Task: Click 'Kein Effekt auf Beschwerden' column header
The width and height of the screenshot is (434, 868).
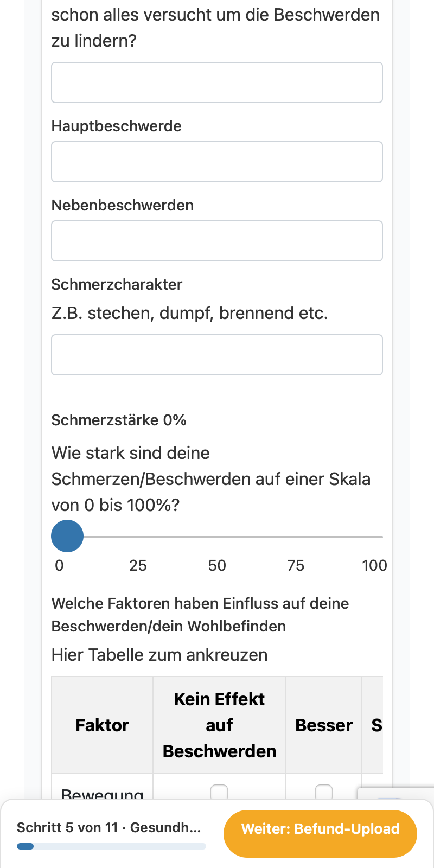Action: (219, 725)
